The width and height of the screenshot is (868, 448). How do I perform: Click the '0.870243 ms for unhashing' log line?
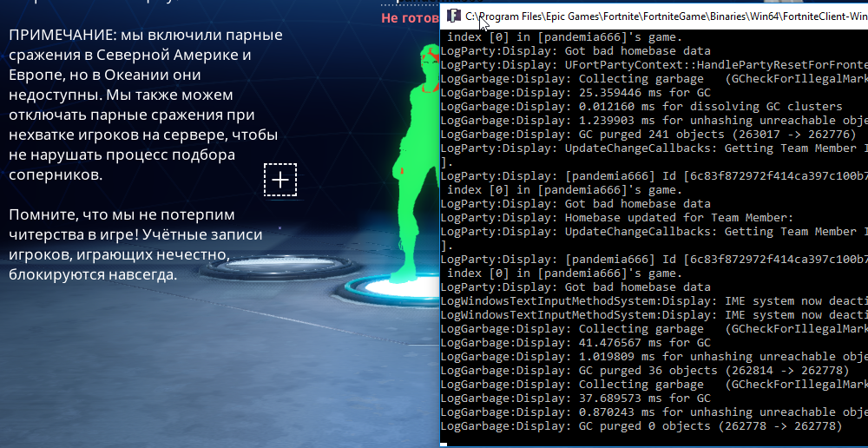654,412
